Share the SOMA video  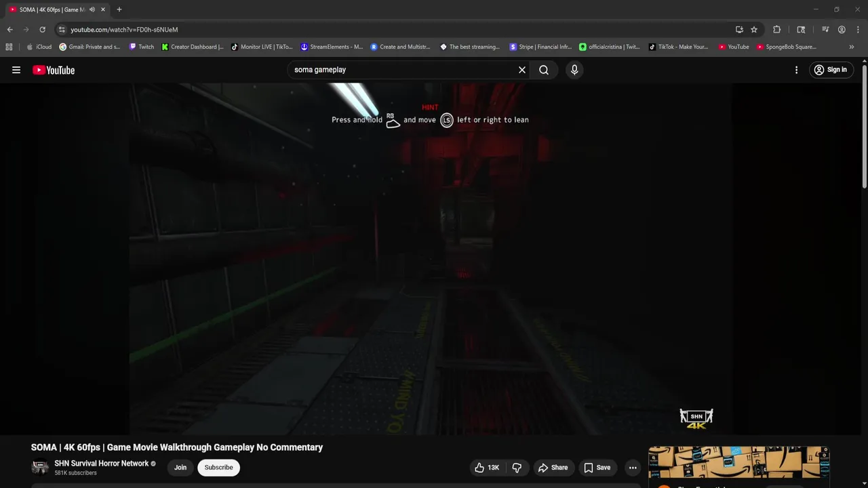(553, 468)
